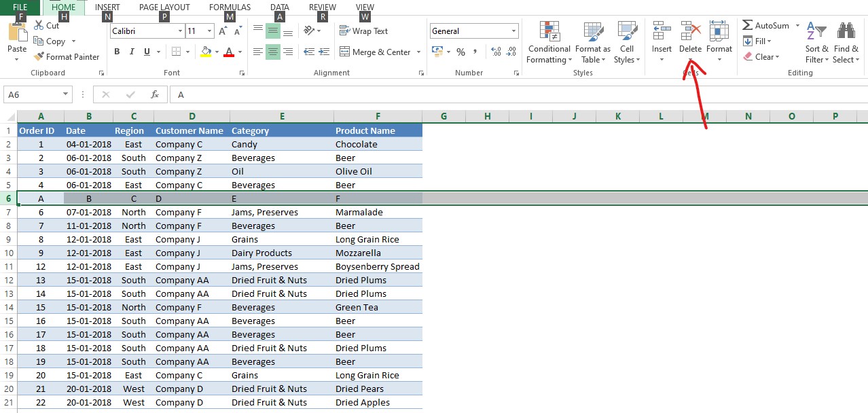Open Sort & Filter options
Image resolution: width=868 pixels, height=413 pixels.
click(x=817, y=43)
